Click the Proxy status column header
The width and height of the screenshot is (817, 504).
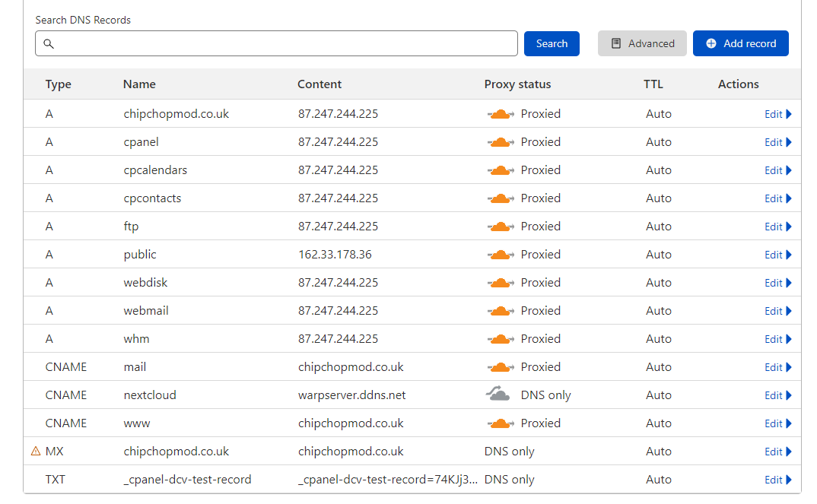[517, 84]
